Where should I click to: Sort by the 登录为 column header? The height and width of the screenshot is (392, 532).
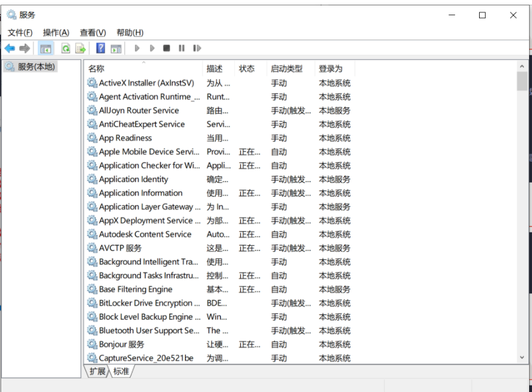pos(335,69)
